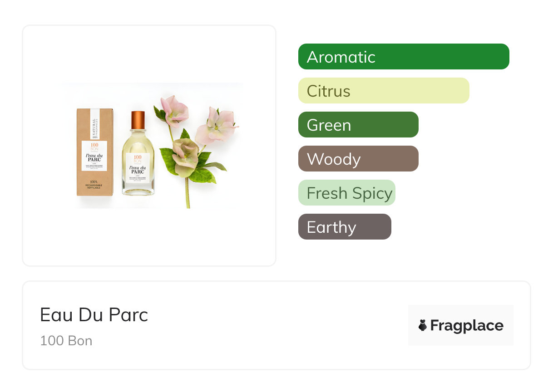
Task: Click the 100% rechargeable text on box
Action: (x=94, y=184)
